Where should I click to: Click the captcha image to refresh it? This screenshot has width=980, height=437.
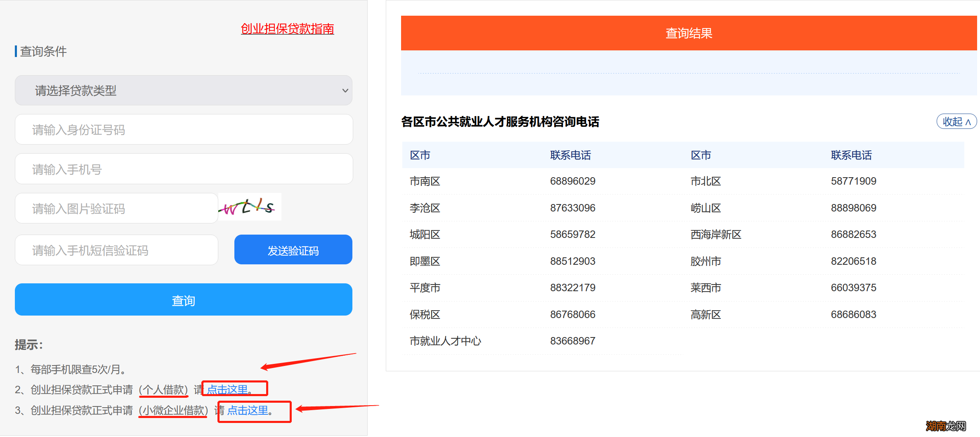(x=249, y=207)
